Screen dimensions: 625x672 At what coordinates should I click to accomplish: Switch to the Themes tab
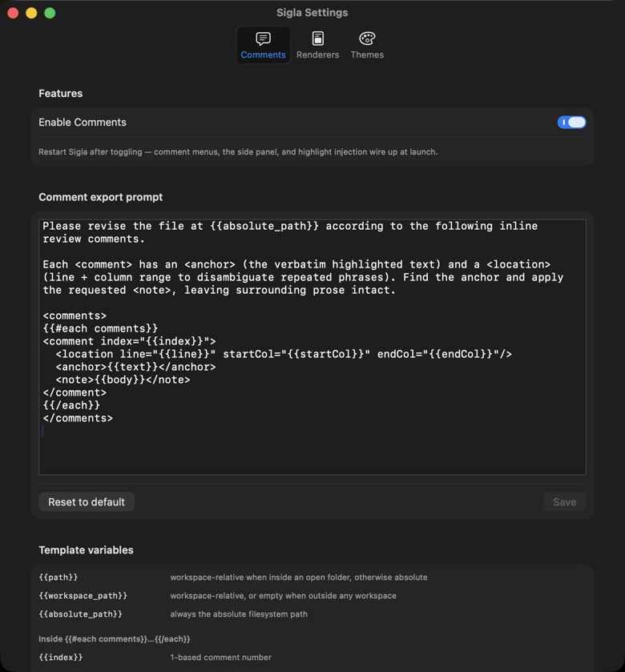click(367, 45)
